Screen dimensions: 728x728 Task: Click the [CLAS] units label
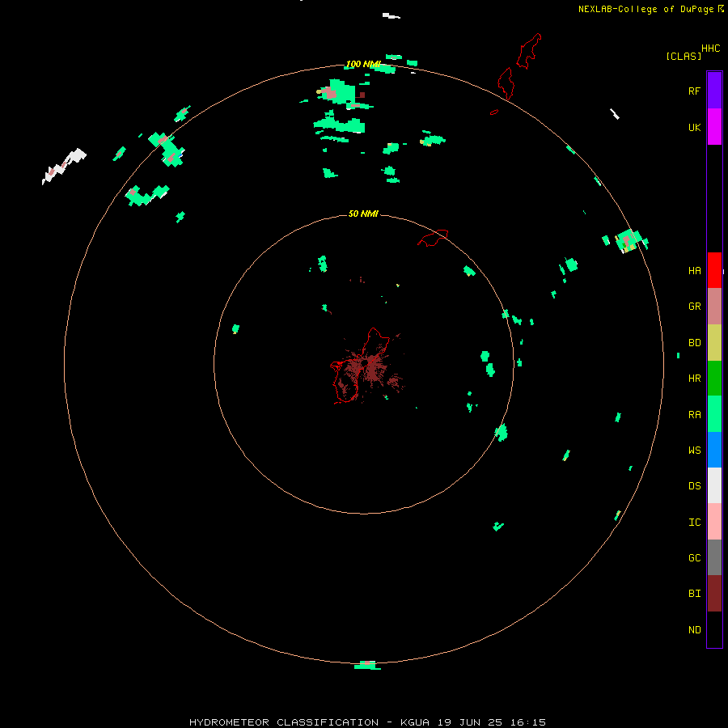pyautogui.click(x=684, y=56)
